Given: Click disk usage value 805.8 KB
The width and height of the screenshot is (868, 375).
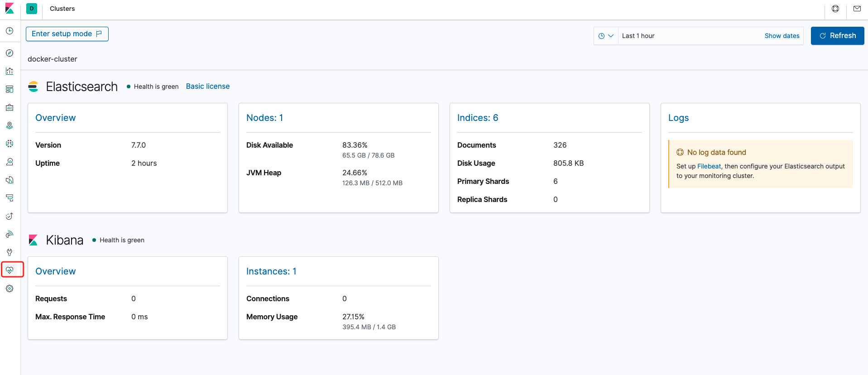Looking at the screenshot, I should [x=569, y=163].
